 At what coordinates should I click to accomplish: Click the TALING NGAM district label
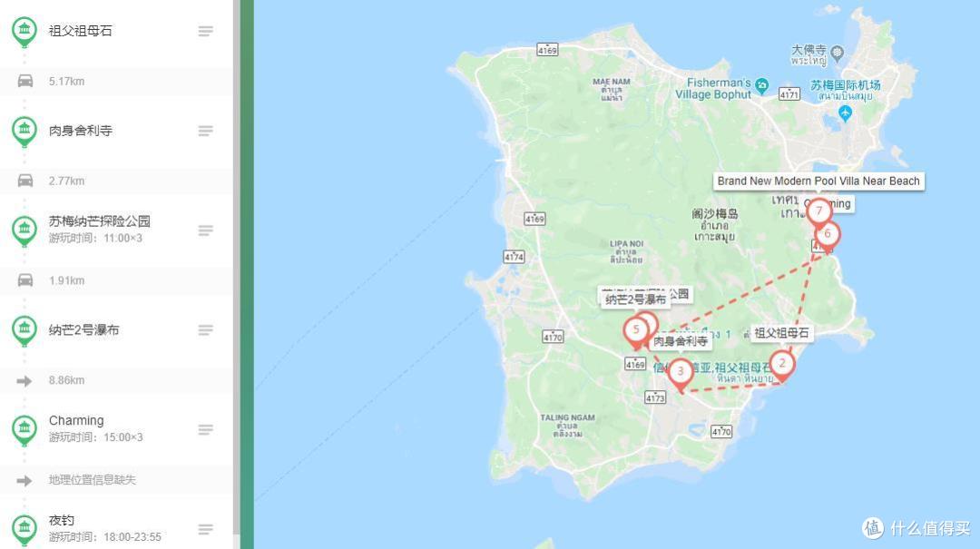pyautogui.click(x=567, y=417)
